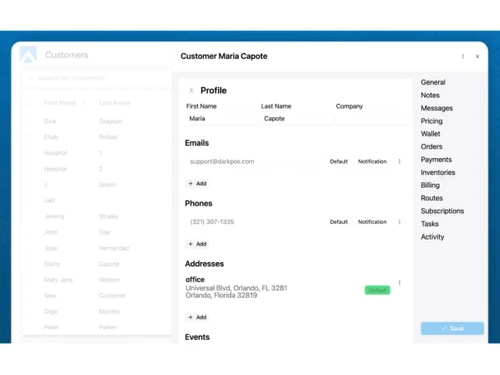The height and width of the screenshot is (375, 500).
Task: Open the options menu for the office address
Action: point(399,282)
